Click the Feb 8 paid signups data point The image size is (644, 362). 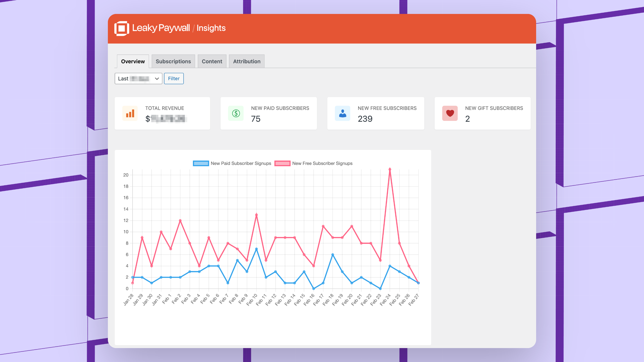pyautogui.click(x=237, y=260)
